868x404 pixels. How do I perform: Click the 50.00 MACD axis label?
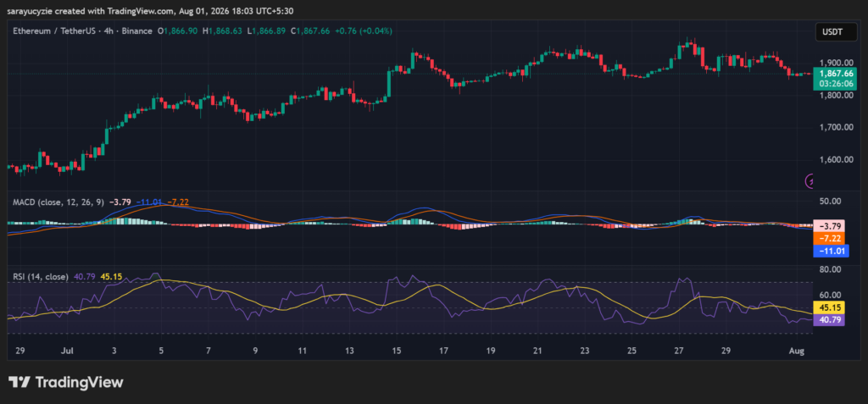tap(831, 201)
